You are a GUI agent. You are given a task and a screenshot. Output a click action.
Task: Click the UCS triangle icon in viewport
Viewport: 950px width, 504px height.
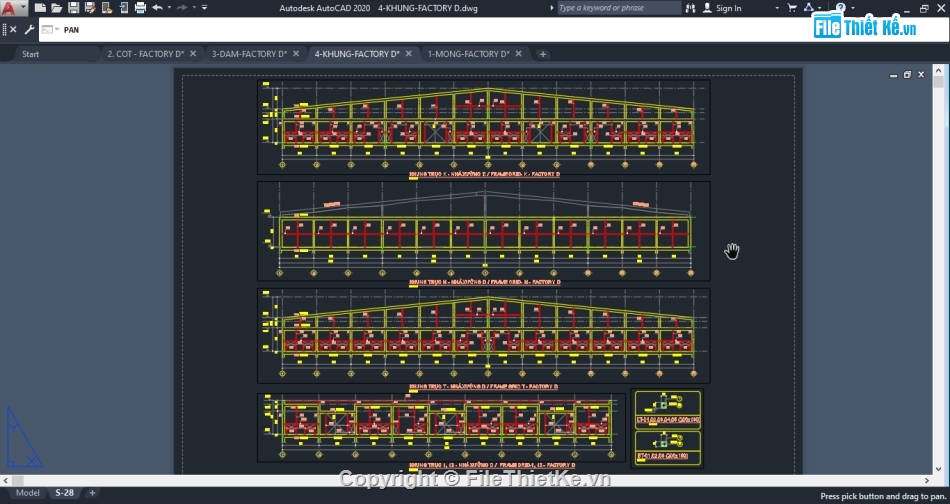click(24, 437)
